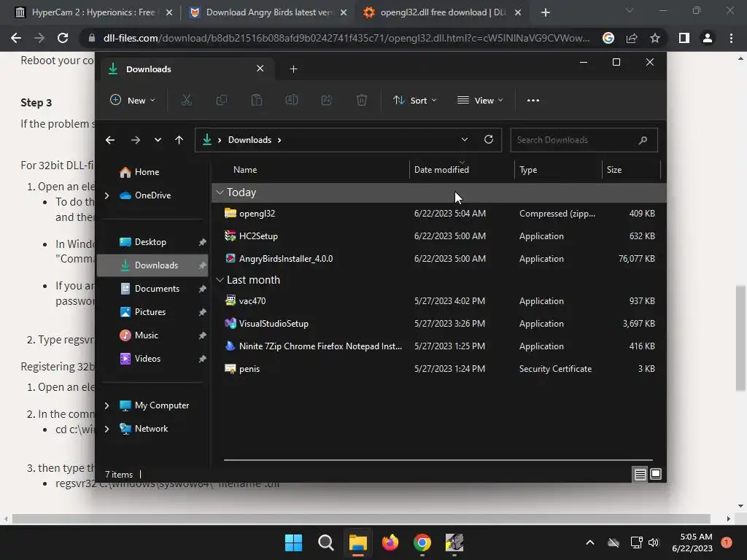The width and height of the screenshot is (747, 560).
Task: Click the Share icon in Explorer toolbar
Action: pos(326,101)
